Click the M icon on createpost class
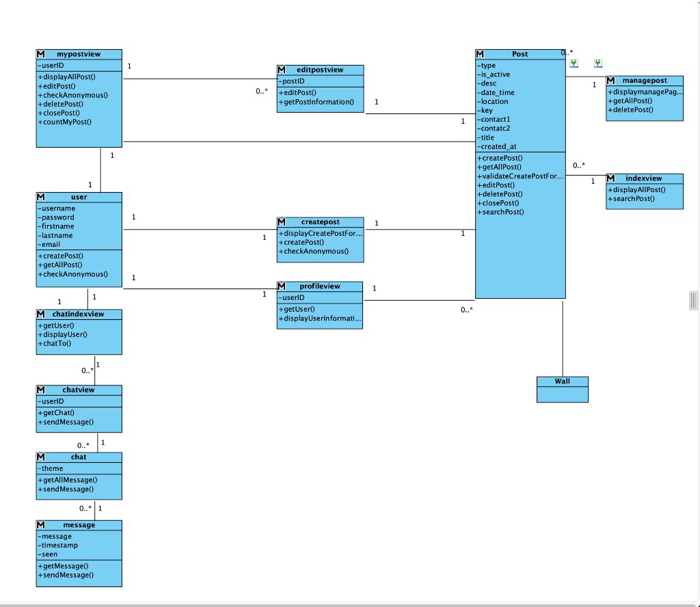700x607 pixels. [x=280, y=221]
